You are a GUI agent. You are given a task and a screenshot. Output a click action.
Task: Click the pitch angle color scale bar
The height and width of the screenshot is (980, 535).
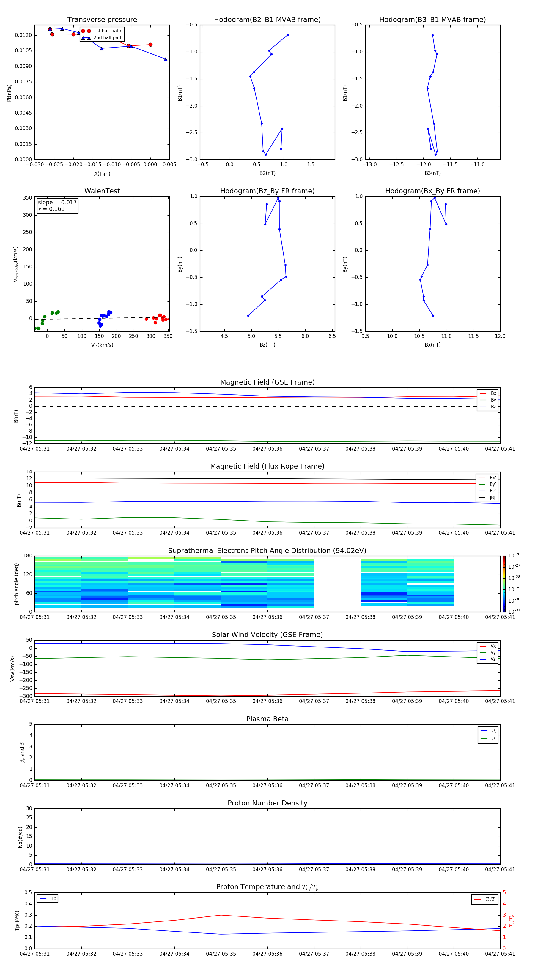504,584
